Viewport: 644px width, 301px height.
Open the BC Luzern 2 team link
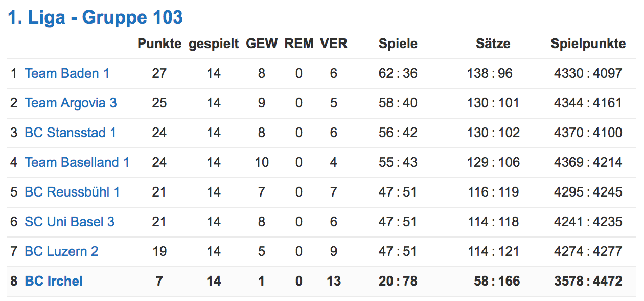pyautogui.click(x=61, y=251)
